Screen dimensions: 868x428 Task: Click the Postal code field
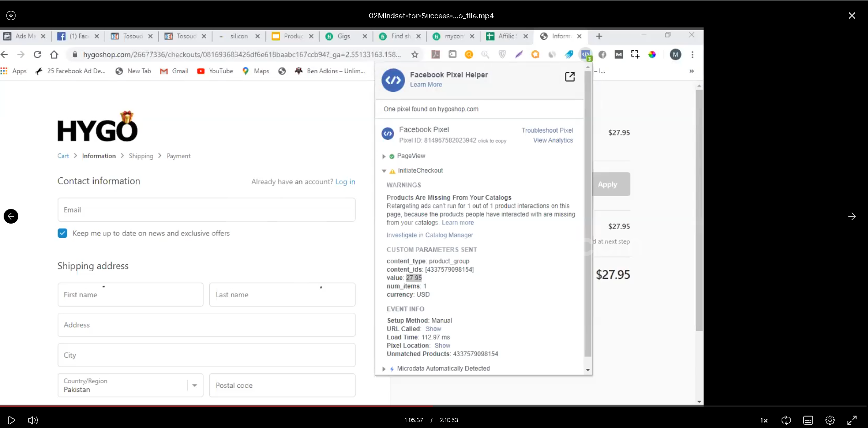[282, 385]
